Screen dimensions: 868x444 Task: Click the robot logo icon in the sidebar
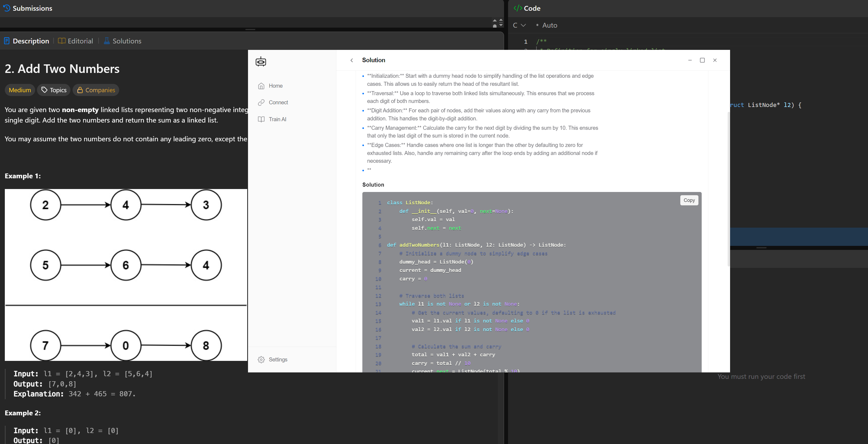click(261, 62)
